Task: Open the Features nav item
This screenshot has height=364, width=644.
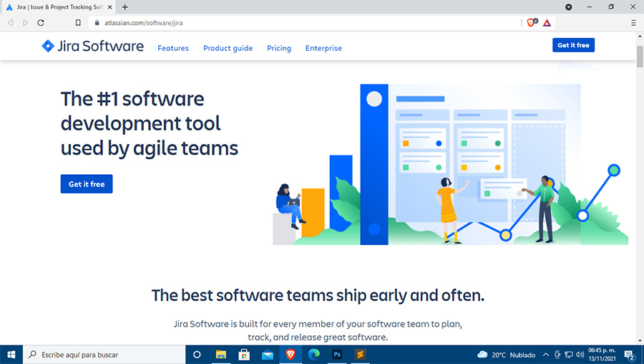Action: coord(173,48)
